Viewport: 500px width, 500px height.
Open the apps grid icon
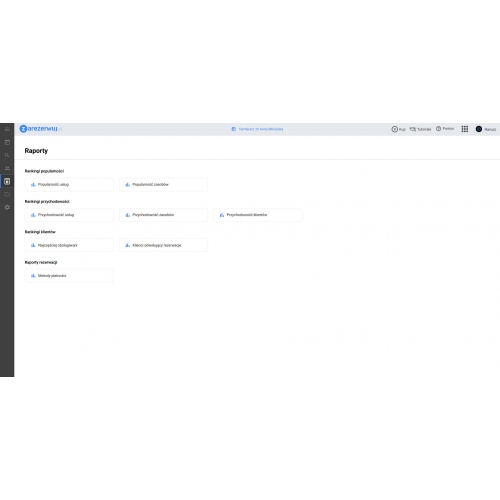point(465,129)
